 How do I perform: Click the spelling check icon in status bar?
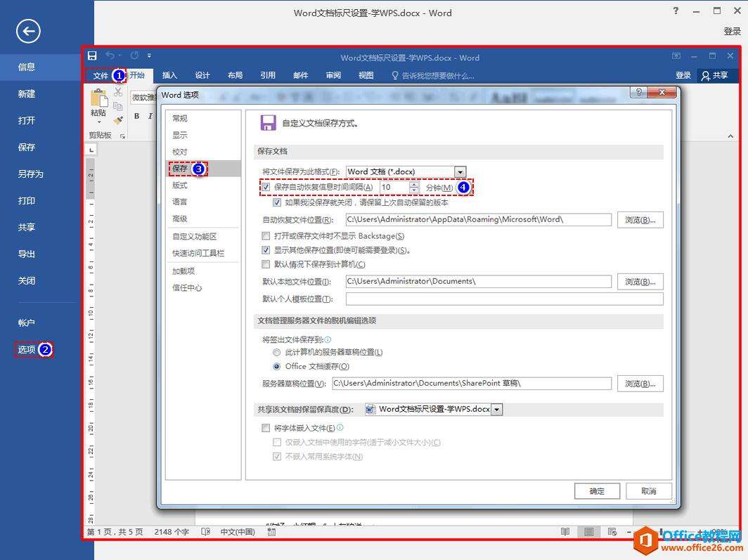(x=205, y=532)
